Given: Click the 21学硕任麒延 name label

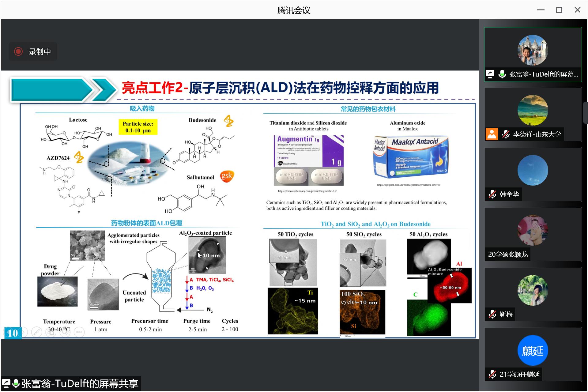Looking at the screenshot, I should tap(519, 374).
